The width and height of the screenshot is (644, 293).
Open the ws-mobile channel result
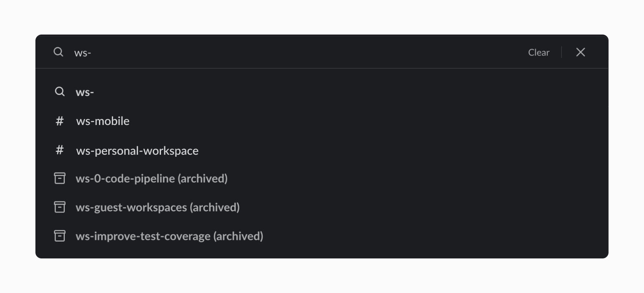point(322,121)
